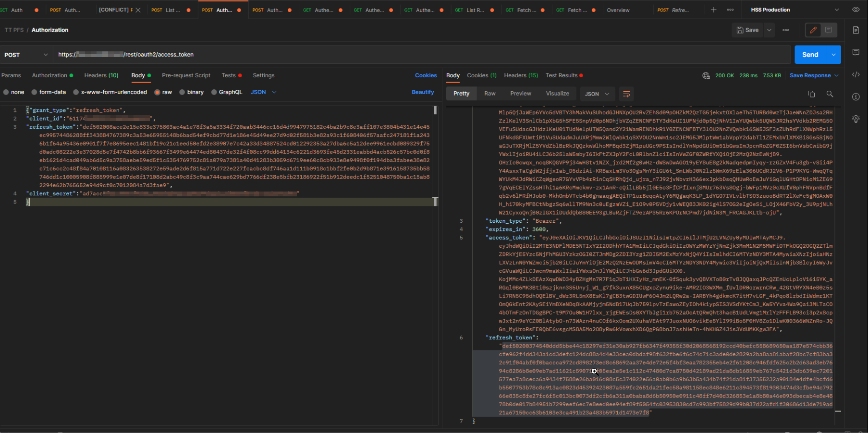Search the response using the magnifier icon
This screenshot has height=433, width=868.
(x=831, y=94)
